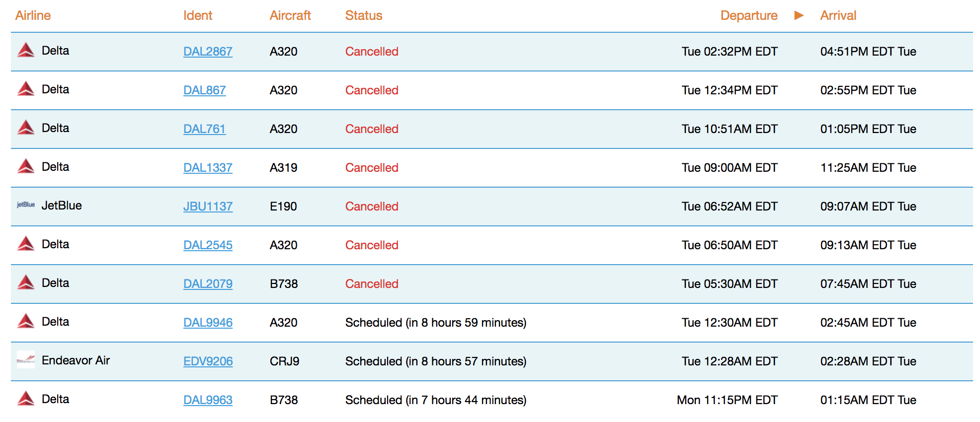Open the EDV9206 flight link
Image resolution: width=980 pixels, height=422 pixels.
[x=208, y=361]
